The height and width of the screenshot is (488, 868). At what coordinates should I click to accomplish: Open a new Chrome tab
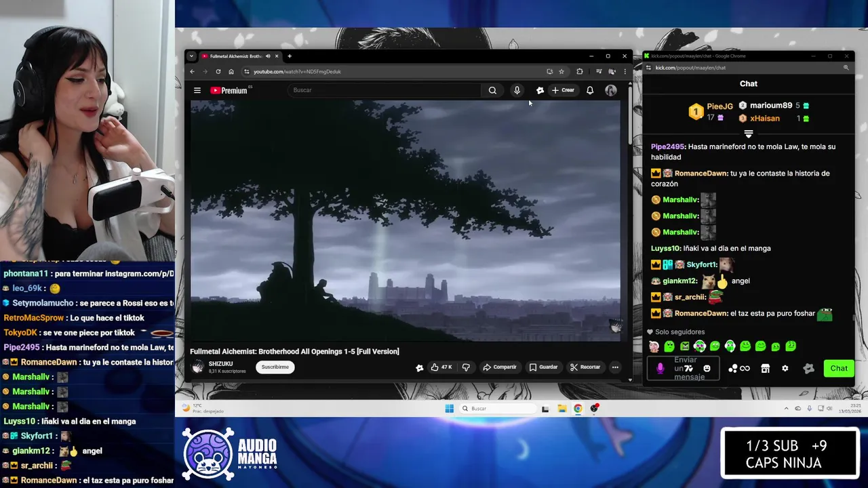point(290,56)
